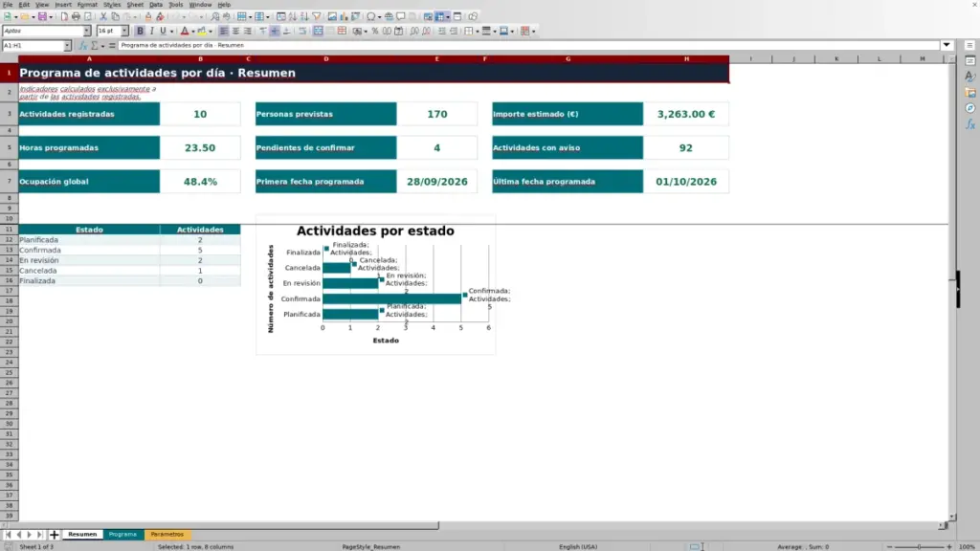
Task: Click the Cut scissors icon
Action: tap(103, 17)
